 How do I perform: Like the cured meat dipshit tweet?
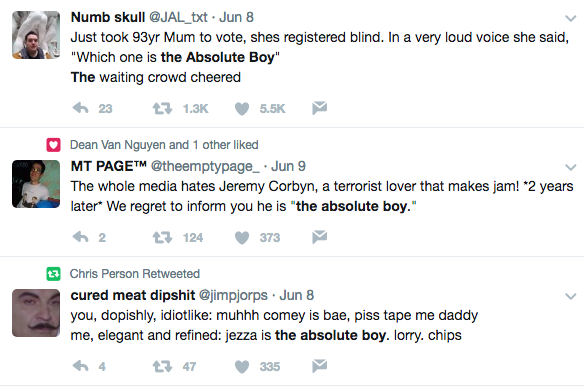pyautogui.click(x=242, y=367)
